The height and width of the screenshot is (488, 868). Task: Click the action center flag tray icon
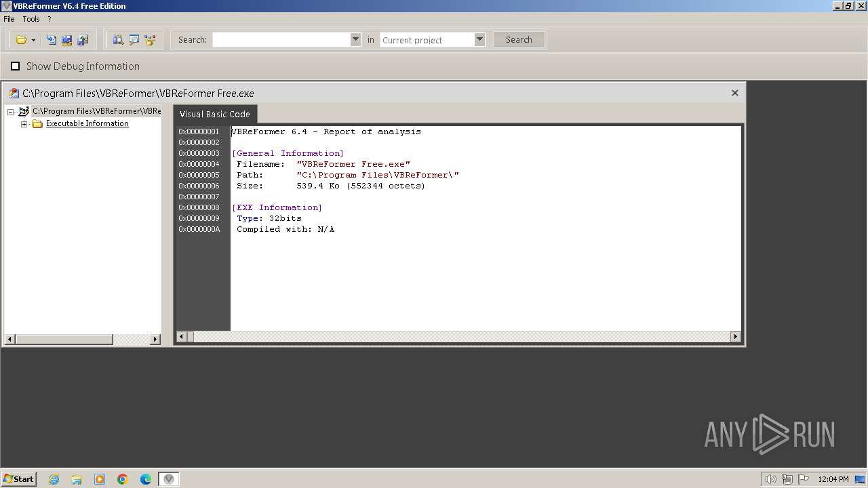pyautogui.click(x=804, y=479)
